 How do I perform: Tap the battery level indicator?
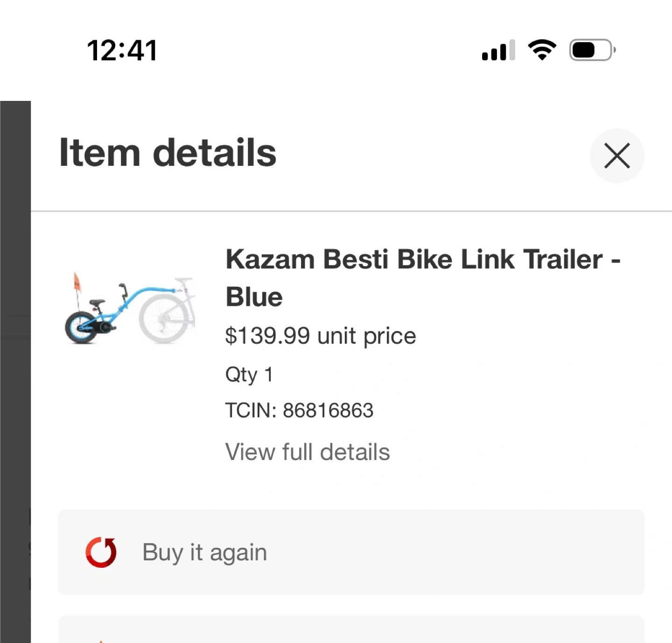coord(591,50)
